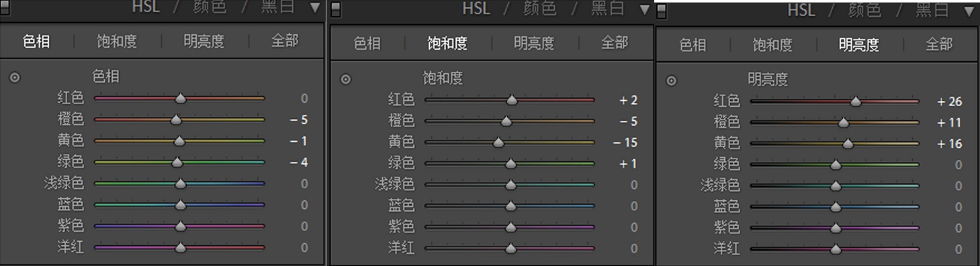Click 绿色 luminance slider handle
This screenshot has height=266, width=980.
click(836, 165)
